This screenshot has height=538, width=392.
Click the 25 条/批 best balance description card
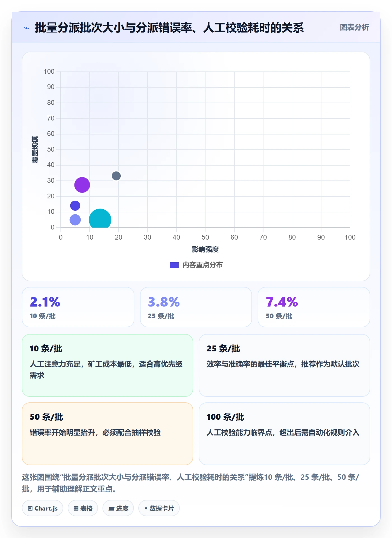[284, 365]
